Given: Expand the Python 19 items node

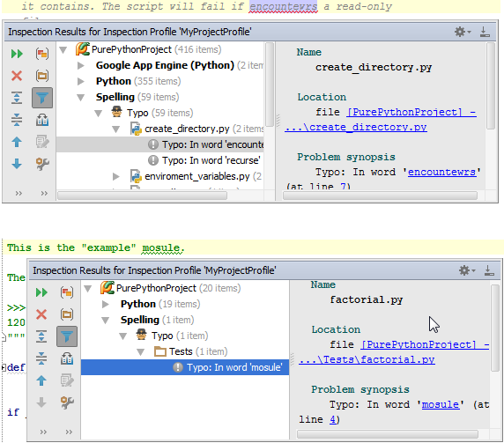Looking at the screenshot, I should tap(106, 304).
